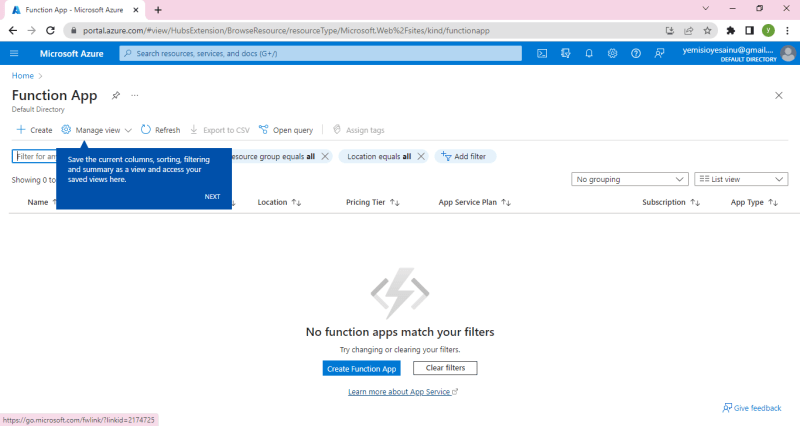The height and width of the screenshot is (426, 800).
Task: Click the install app icon in address bar
Action: click(x=670, y=31)
